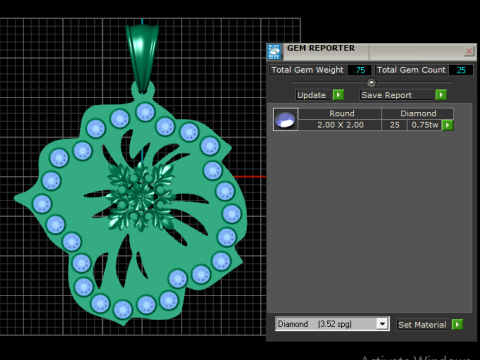
Task: Select the pendant bail at the top
Action: [x=142, y=57]
